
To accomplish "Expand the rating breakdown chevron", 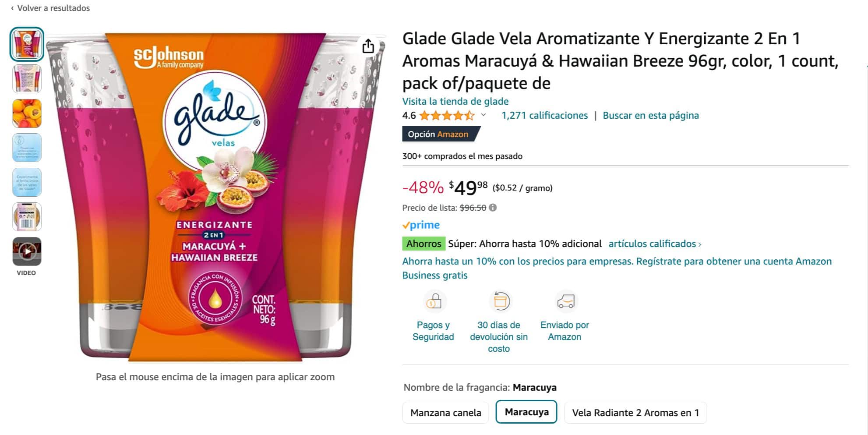I will pyautogui.click(x=483, y=115).
